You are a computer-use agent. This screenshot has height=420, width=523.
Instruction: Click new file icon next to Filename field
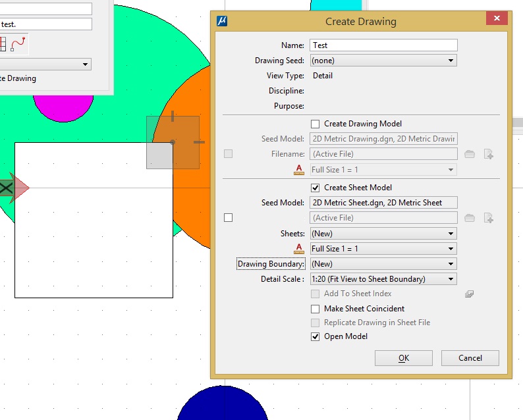[x=489, y=154]
